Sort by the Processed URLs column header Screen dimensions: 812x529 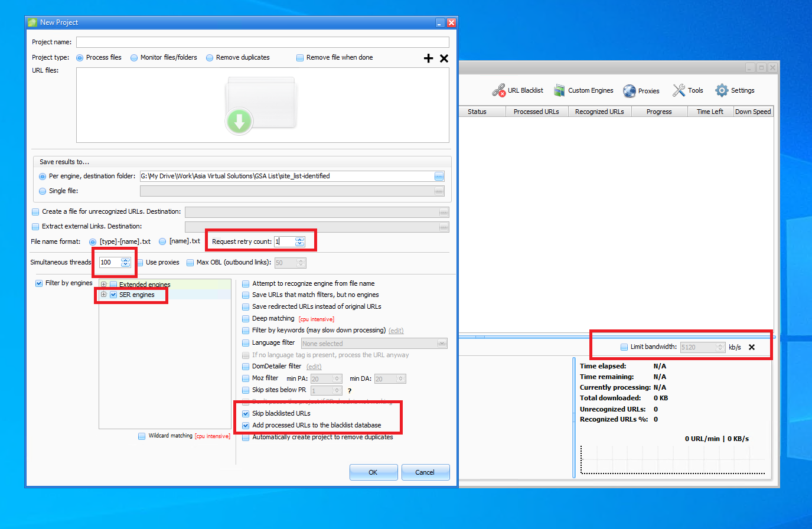(536, 112)
